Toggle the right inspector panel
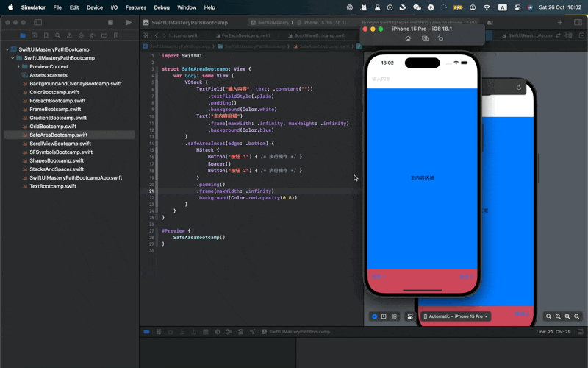This screenshot has width=588, height=368. tap(578, 22)
